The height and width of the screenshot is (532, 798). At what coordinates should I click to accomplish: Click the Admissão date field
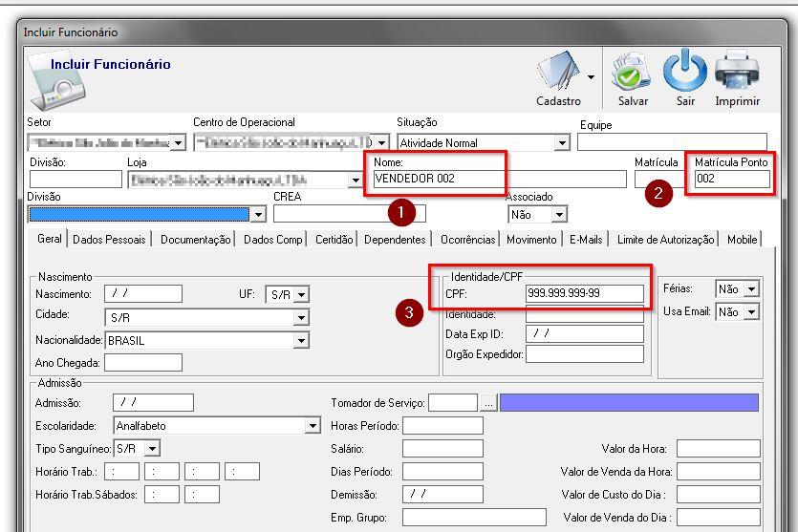[x=153, y=402]
